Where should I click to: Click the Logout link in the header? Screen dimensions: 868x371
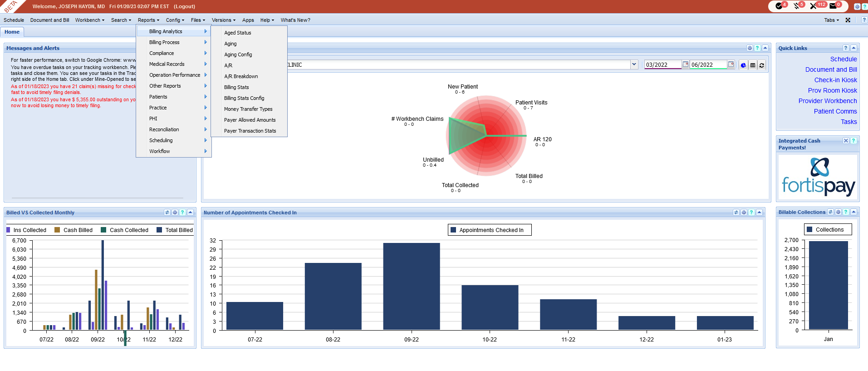tap(184, 6)
